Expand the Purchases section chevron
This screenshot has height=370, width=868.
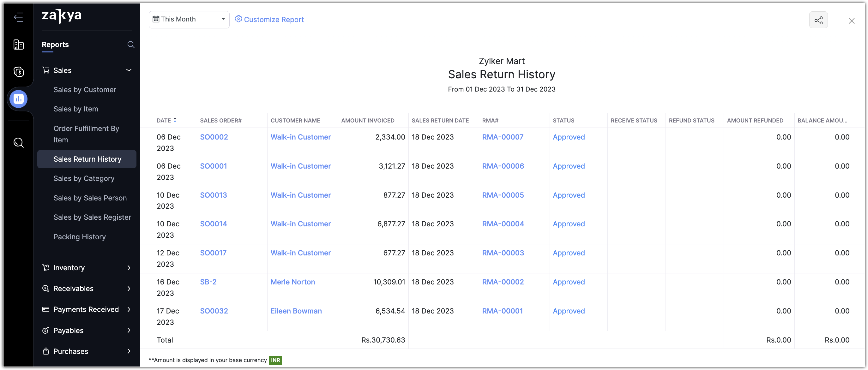click(129, 351)
